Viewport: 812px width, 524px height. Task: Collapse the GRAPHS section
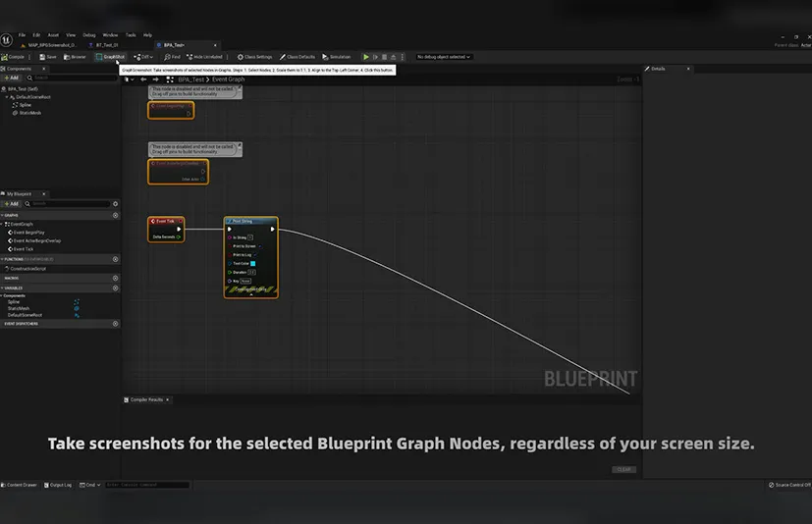2,215
